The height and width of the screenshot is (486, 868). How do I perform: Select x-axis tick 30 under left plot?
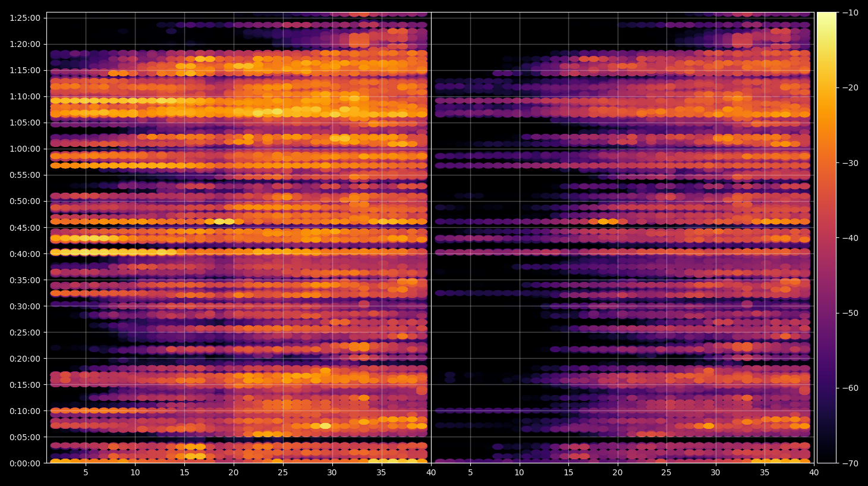[x=332, y=473]
